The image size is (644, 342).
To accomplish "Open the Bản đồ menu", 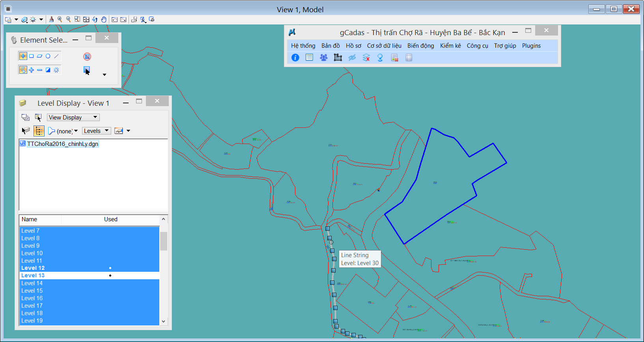I will click(x=330, y=46).
